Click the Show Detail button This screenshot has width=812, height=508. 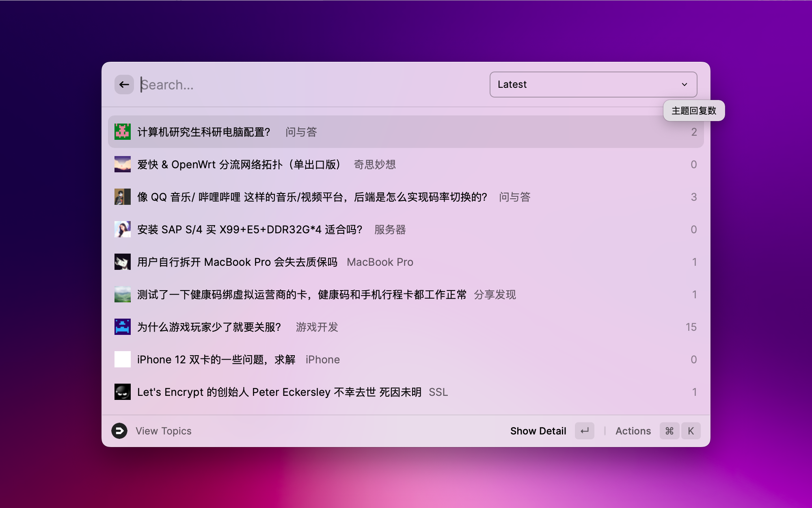pyautogui.click(x=539, y=431)
